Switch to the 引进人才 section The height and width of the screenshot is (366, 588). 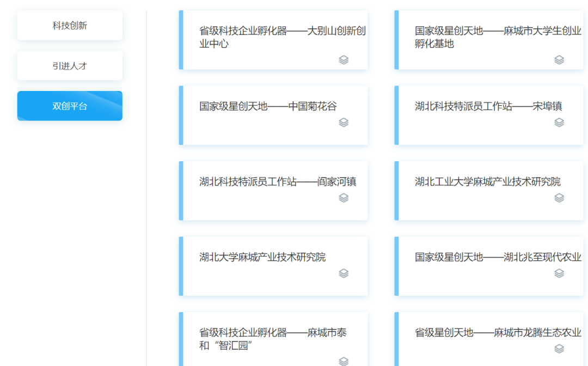pyautogui.click(x=70, y=65)
